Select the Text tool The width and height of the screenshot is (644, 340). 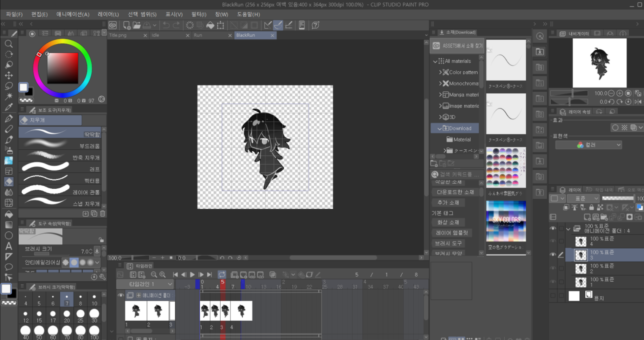9,246
